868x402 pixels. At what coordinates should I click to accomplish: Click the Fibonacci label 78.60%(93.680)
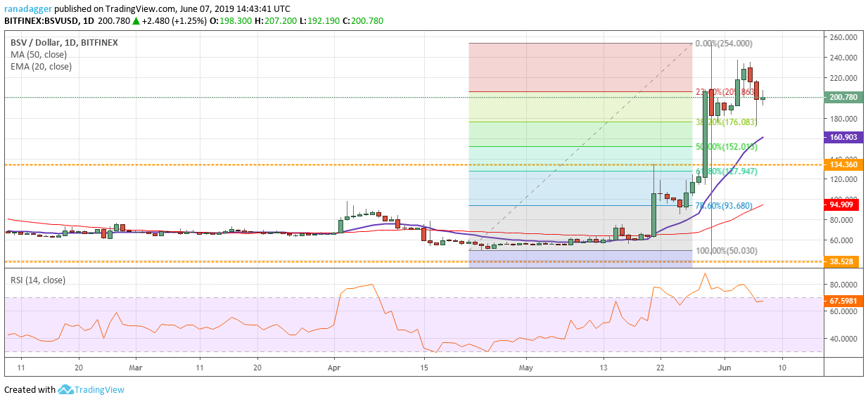(724, 206)
